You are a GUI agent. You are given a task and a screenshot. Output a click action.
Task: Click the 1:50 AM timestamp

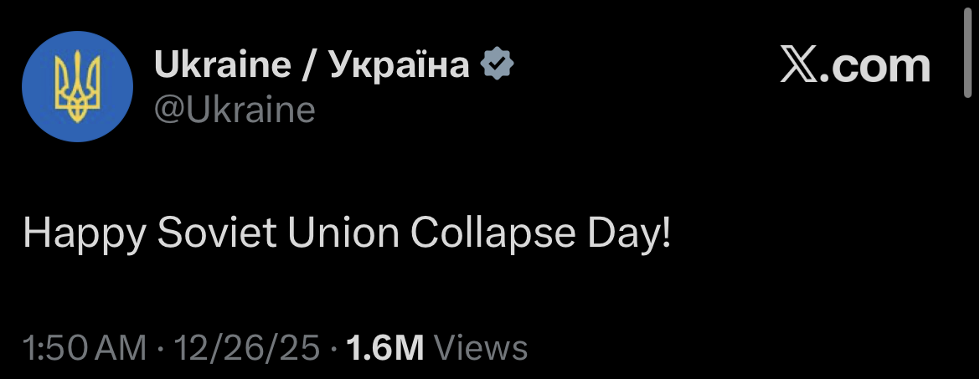[84, 348]
